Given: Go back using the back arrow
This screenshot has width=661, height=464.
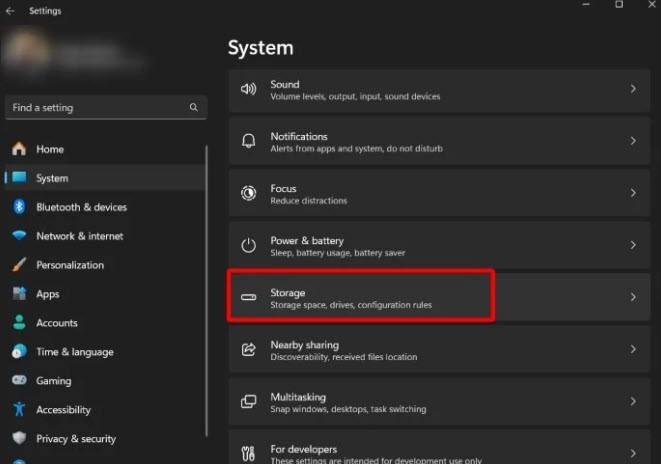Looking at the screenshot, I should coord(10,11).
